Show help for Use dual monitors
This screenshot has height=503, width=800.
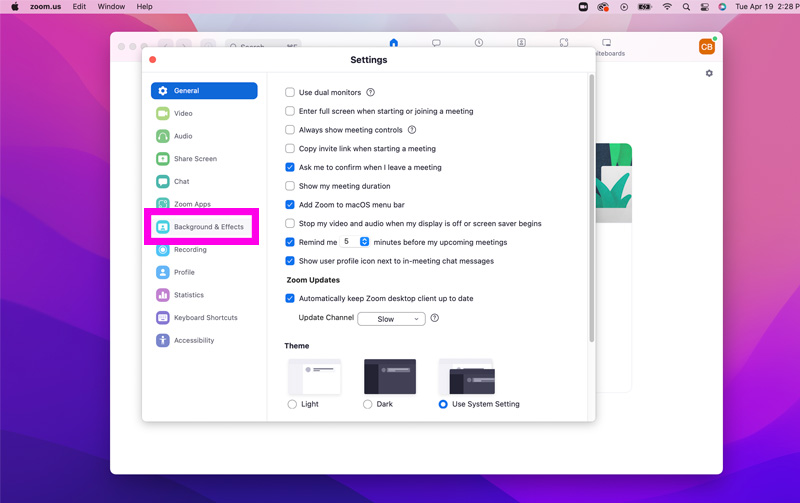[x=371, y=92]
